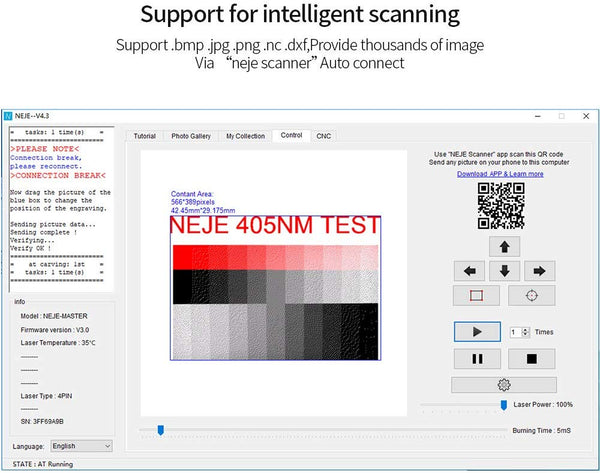
Task: Preview the engraving frame with red rectangle button
Action: coord(477,296)
